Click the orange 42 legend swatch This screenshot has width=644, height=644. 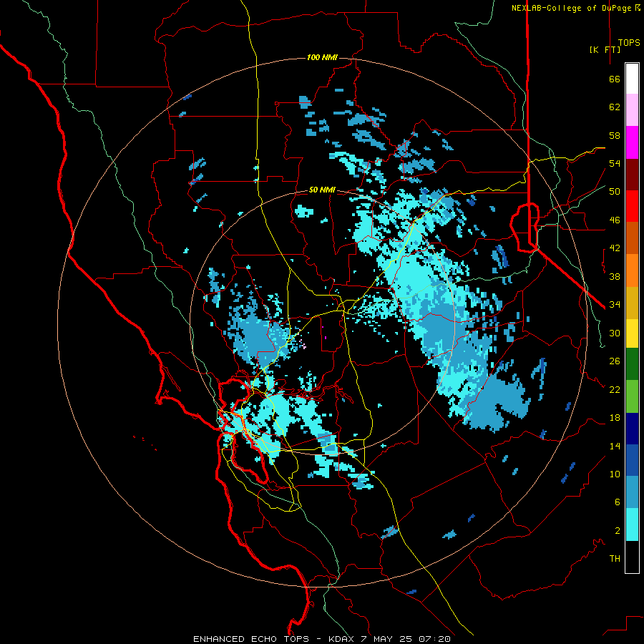click(632, 270)
